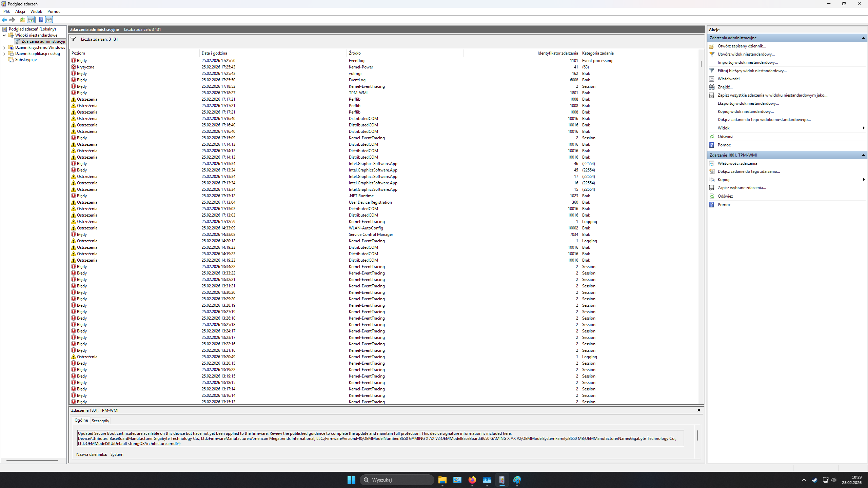Open File Explorer from the taskbar
This screenshot has width=868, height=488.
point(442,480)
